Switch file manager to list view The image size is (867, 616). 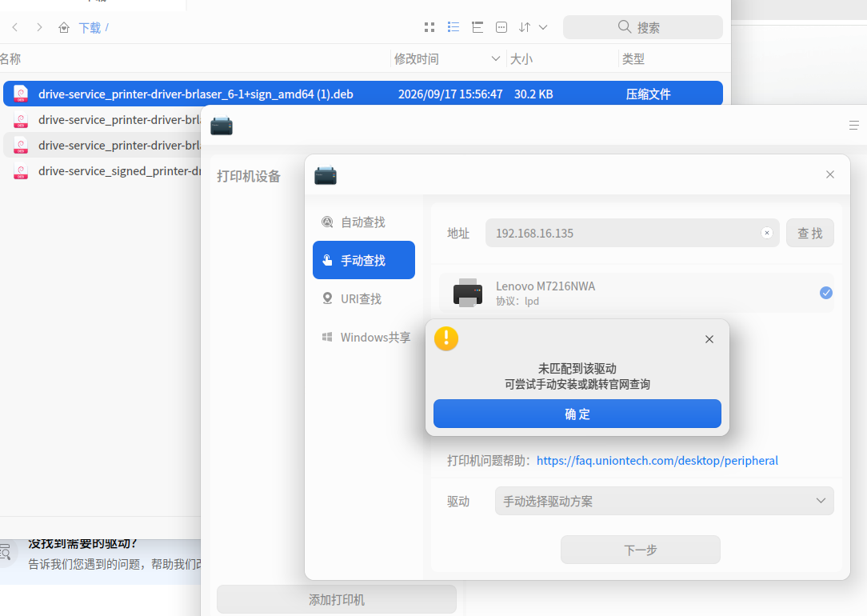[x=453, y=27]
